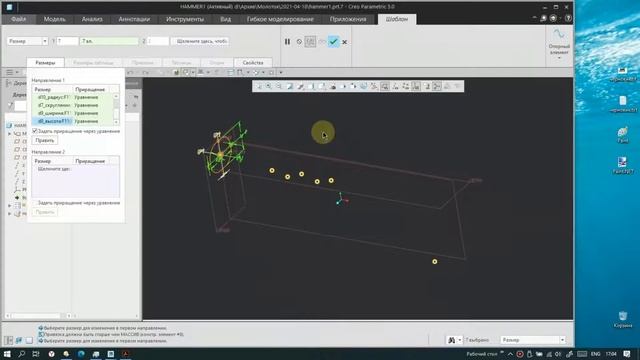Screen dimensions: 640x360
Task: Open the Windows Start menu
Action: [x=7, y=354]
